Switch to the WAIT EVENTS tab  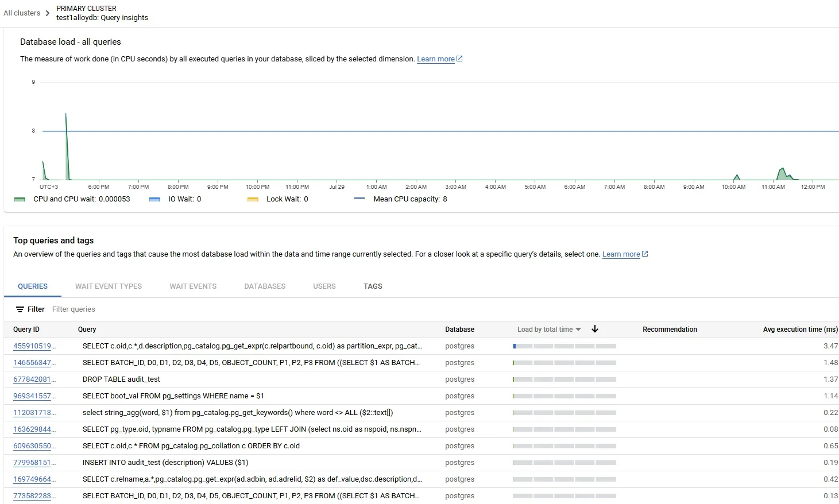click(192, 286)
